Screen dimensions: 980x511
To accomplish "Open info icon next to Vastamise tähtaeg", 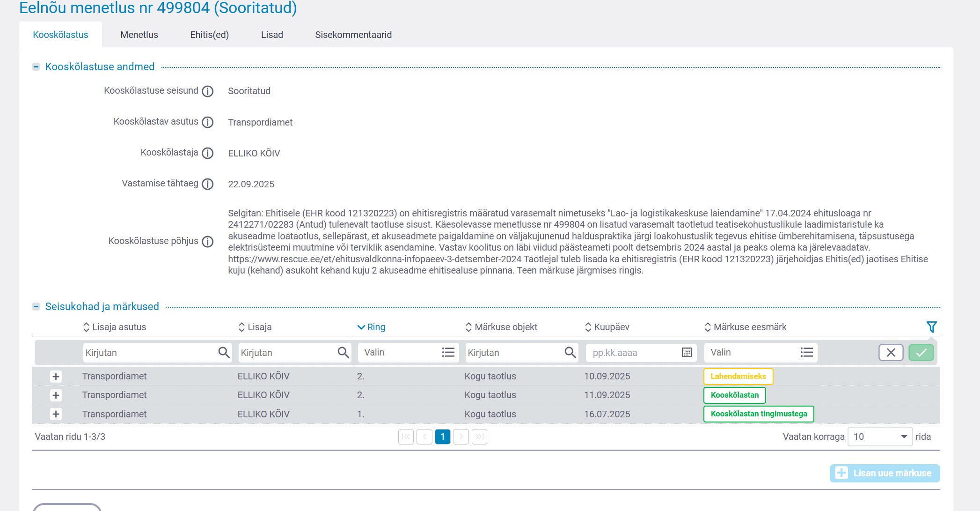I will pyautogui.click(x=207, y=184).
